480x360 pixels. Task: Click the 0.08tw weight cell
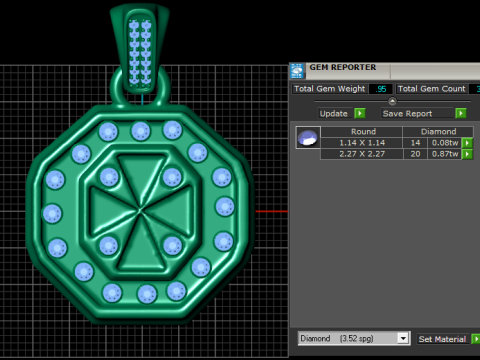pyautogui.click(x=445, y=143)
